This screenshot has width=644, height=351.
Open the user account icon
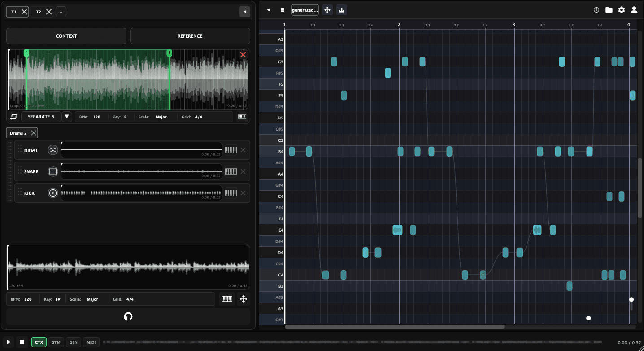(634, 10)
